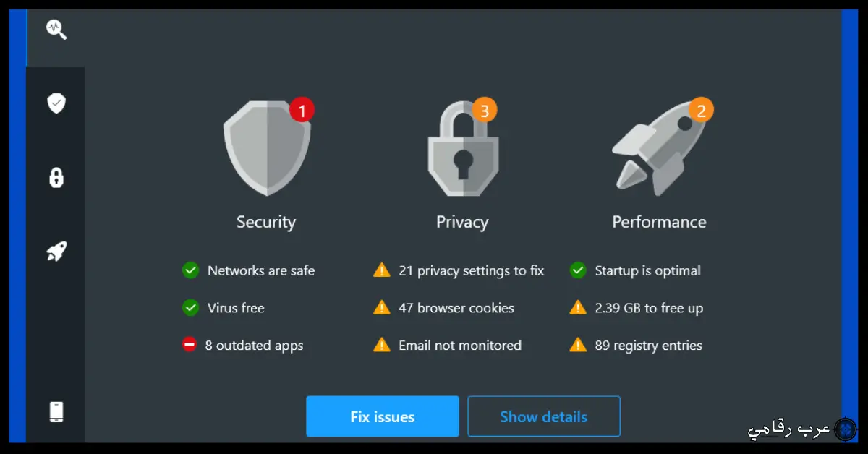This screenshot has width=868, height=454.
Task: Open the padlock sidebar icon
Action: (x=56, y=177)
